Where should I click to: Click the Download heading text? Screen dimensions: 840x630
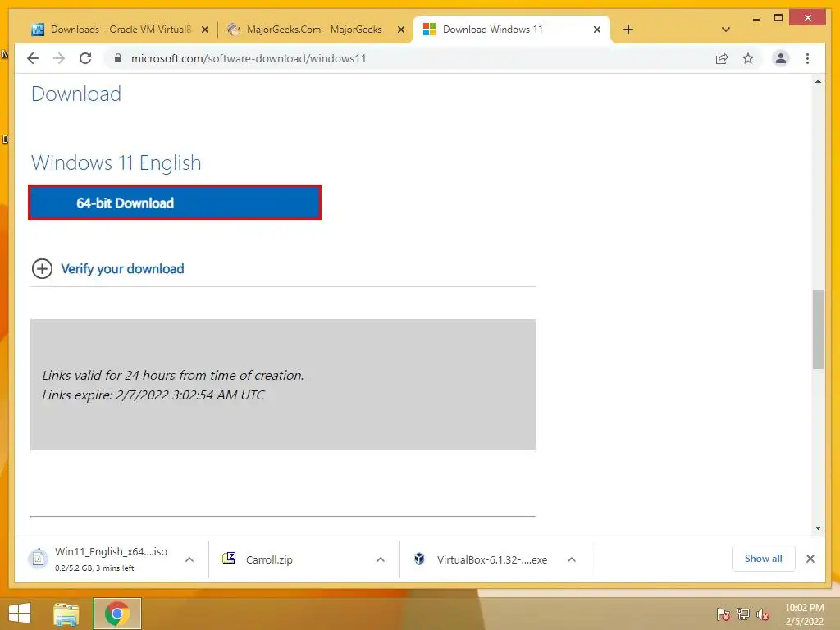76,94
